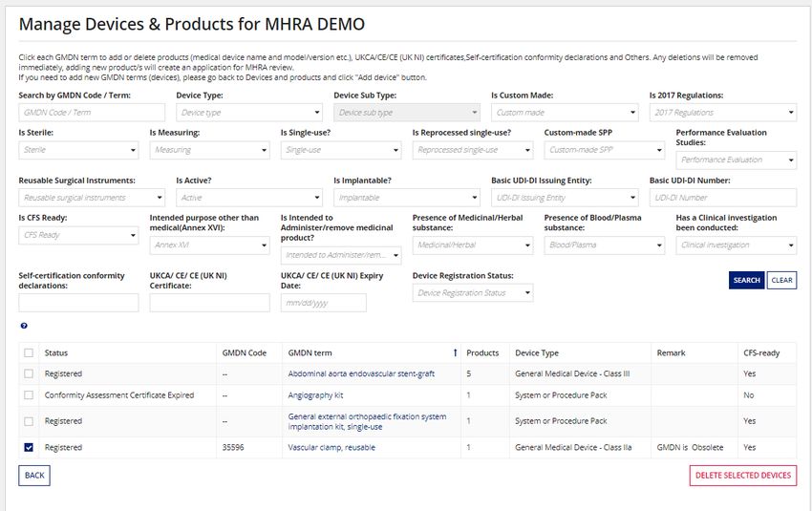Screen dimensions: 812x511
Task: Click DELETE SELECTED DEVICES button
Action: 742,476
